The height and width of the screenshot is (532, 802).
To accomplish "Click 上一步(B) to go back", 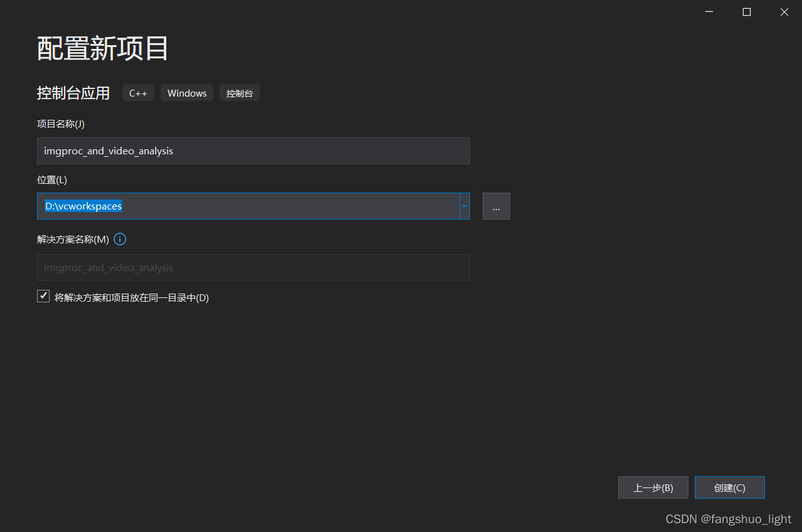I will (x=653, y=487).
